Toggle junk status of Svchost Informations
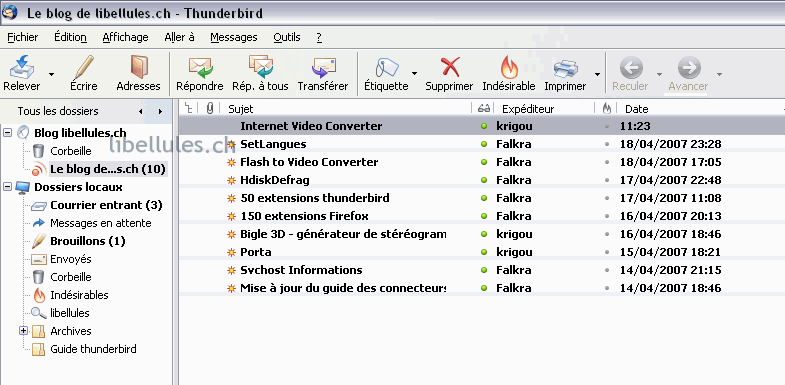Screen dimensions: 785x385 coord(607,270)
